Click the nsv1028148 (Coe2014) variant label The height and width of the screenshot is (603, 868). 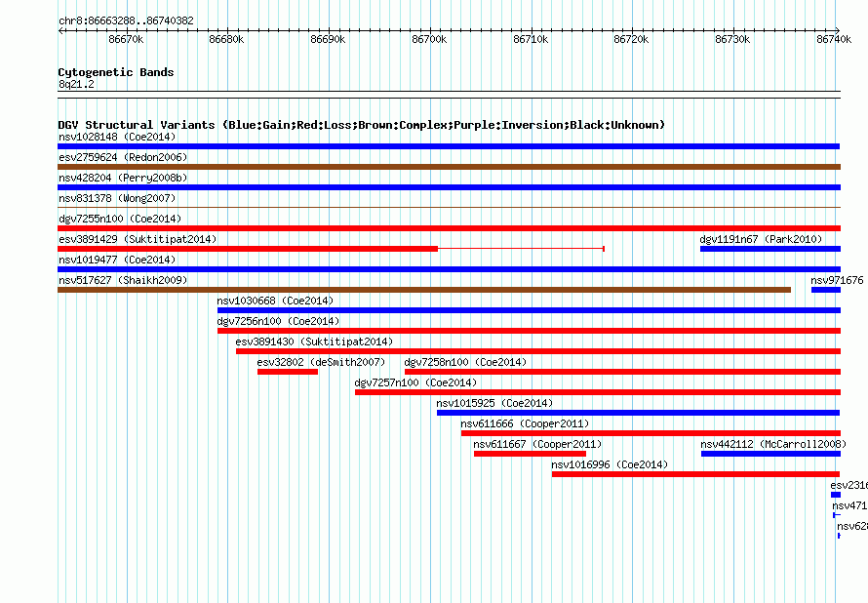coord(117,137)
